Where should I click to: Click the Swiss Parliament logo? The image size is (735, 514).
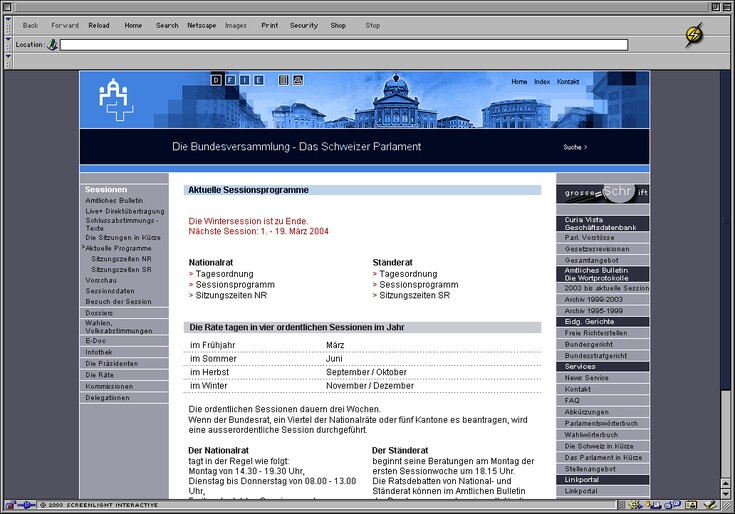tap(115, 100)
